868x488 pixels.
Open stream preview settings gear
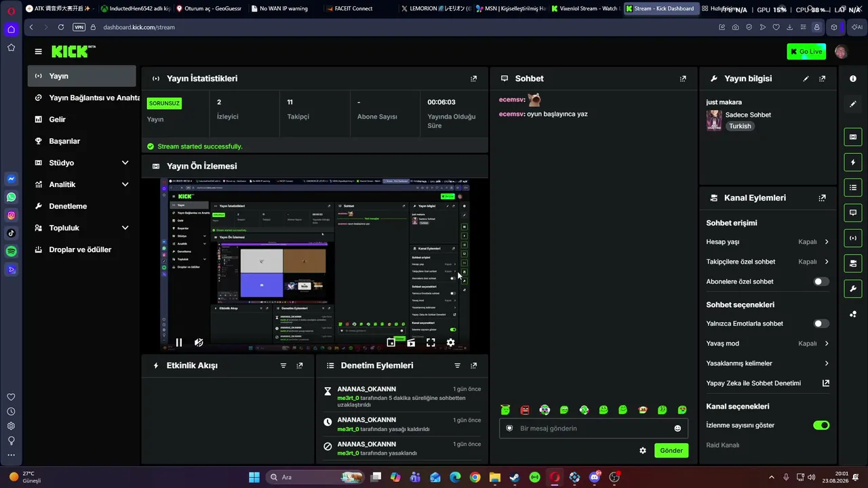(x=450, y=343)
